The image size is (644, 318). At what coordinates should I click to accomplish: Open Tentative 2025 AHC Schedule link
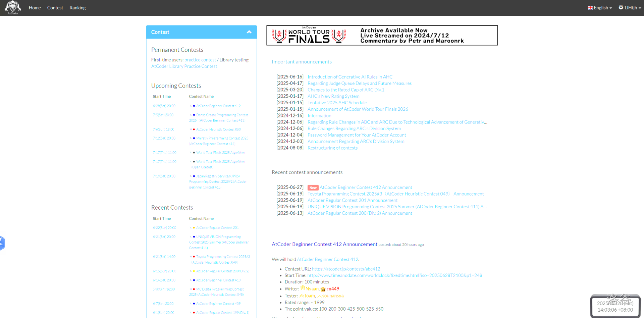337,103
